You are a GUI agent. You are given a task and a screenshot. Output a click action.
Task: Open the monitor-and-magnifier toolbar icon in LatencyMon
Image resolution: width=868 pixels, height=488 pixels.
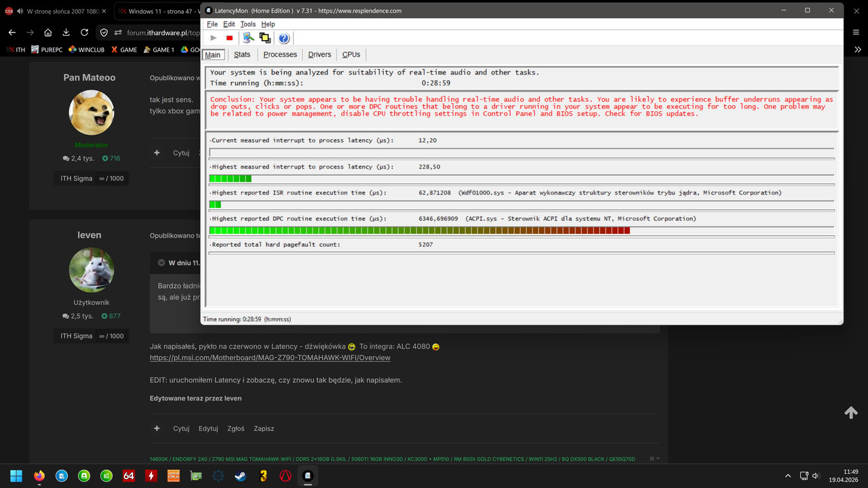[x=249, y=38]
